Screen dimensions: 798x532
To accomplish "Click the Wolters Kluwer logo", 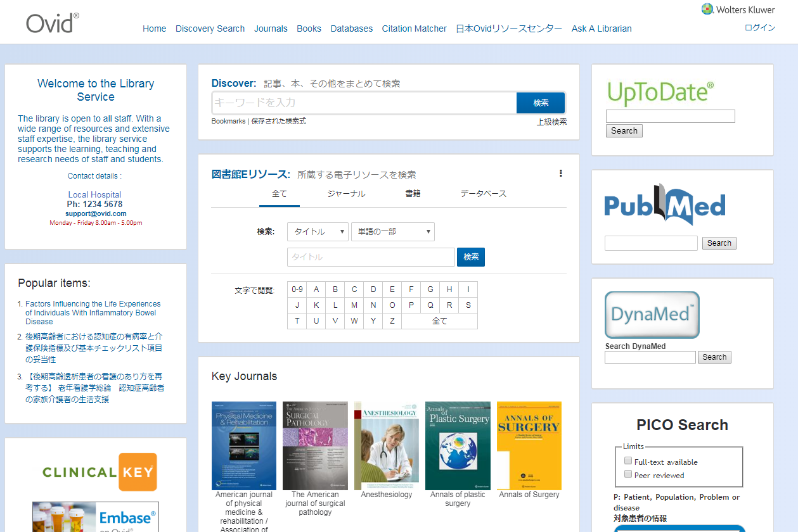I will (738, 9).
